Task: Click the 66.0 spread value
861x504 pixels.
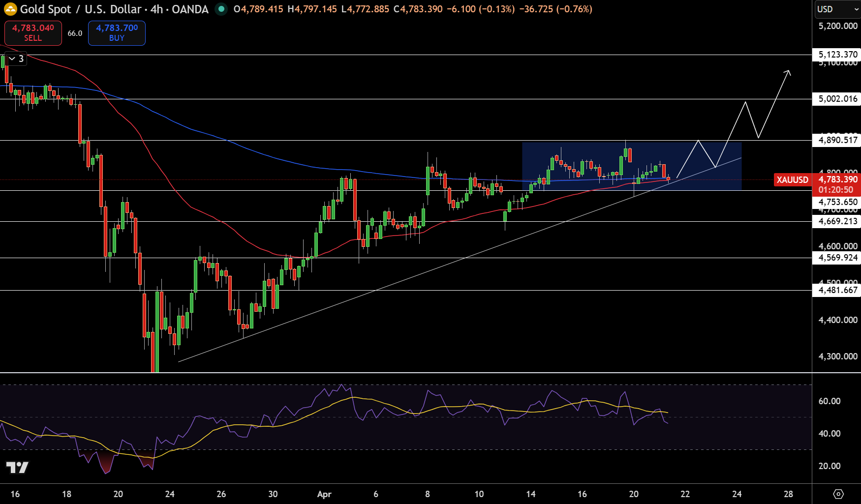Action: click(x=75, y=33)
